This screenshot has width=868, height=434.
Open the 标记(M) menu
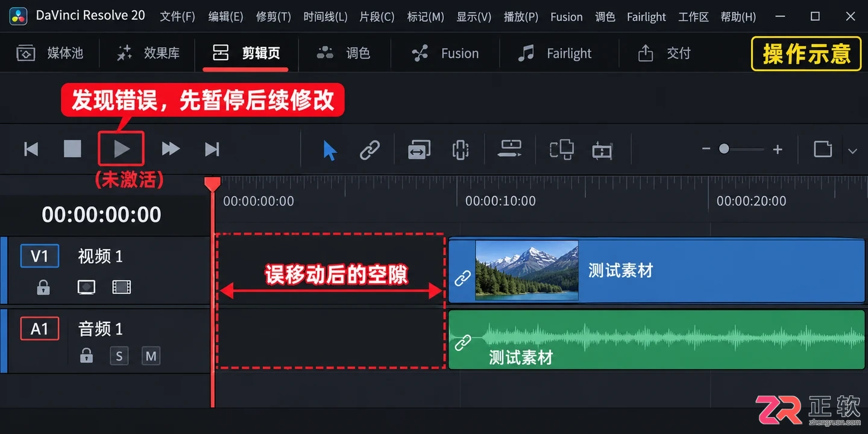pos(426,17)
